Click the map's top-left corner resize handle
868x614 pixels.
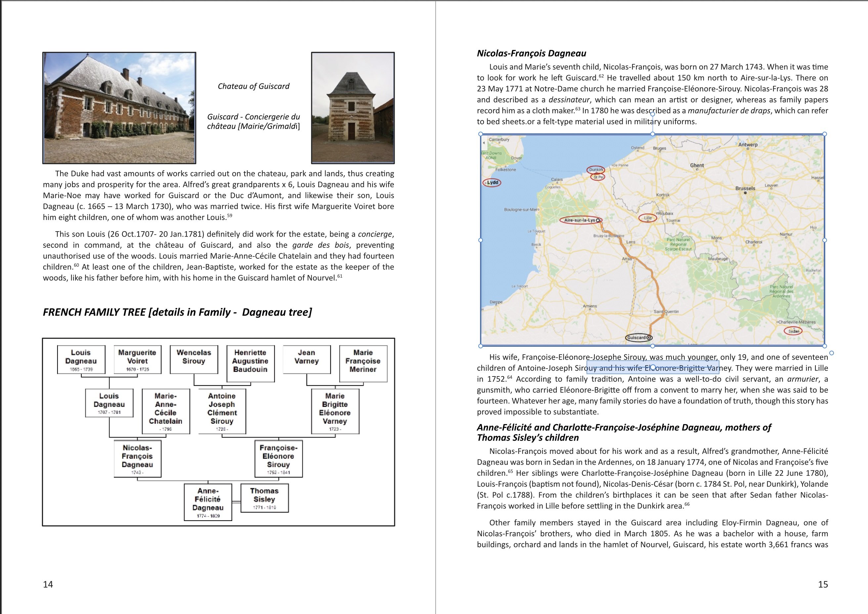pyautogui.click(x=481, y=134)
